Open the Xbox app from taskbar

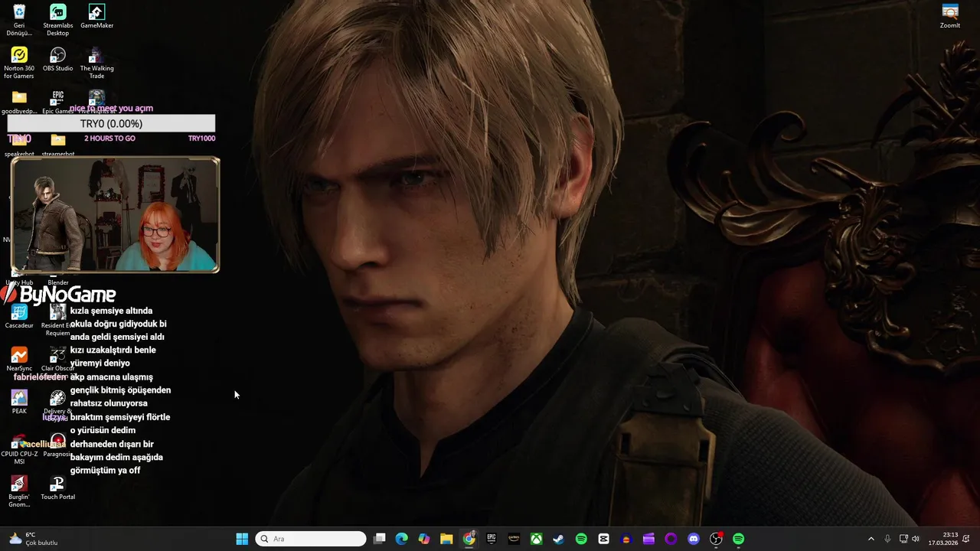pos(537,539)
